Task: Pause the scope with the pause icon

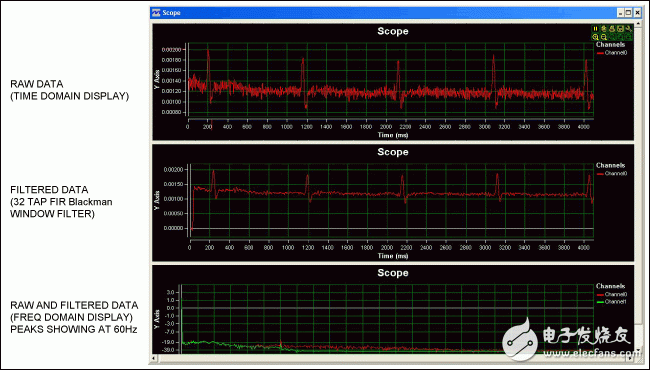Action: [595, 29]
